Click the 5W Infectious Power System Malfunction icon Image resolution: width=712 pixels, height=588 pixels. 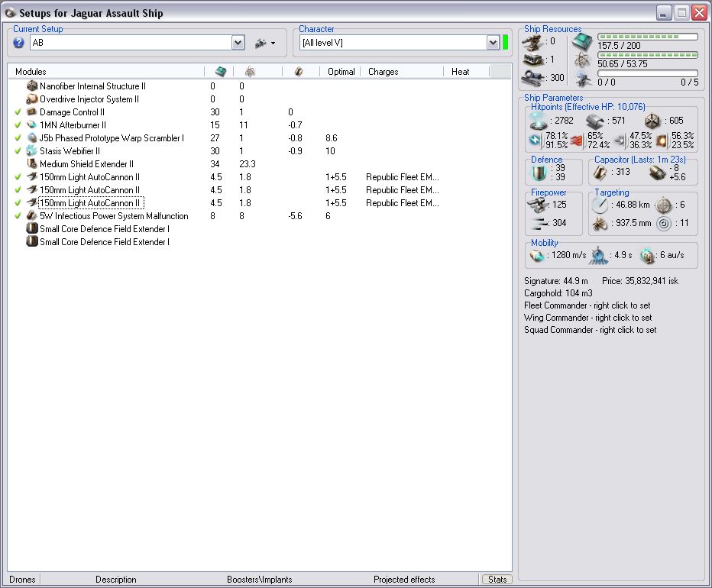tap(32, 215)
